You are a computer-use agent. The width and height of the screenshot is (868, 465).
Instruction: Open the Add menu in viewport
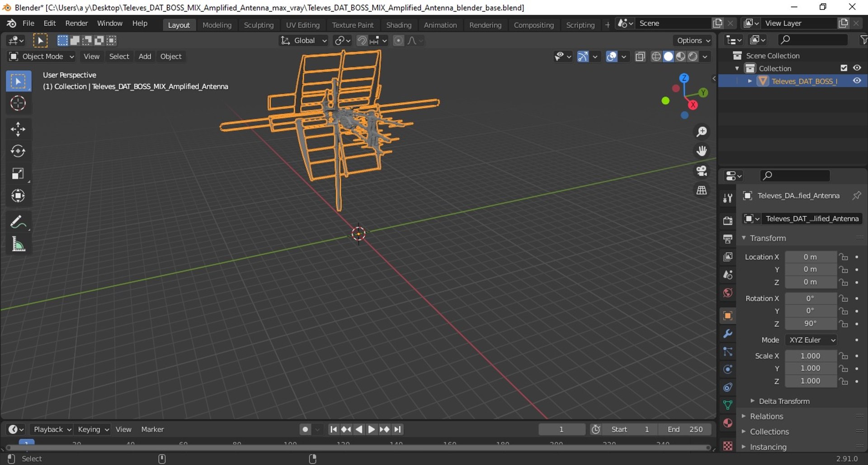click(145, 57)
